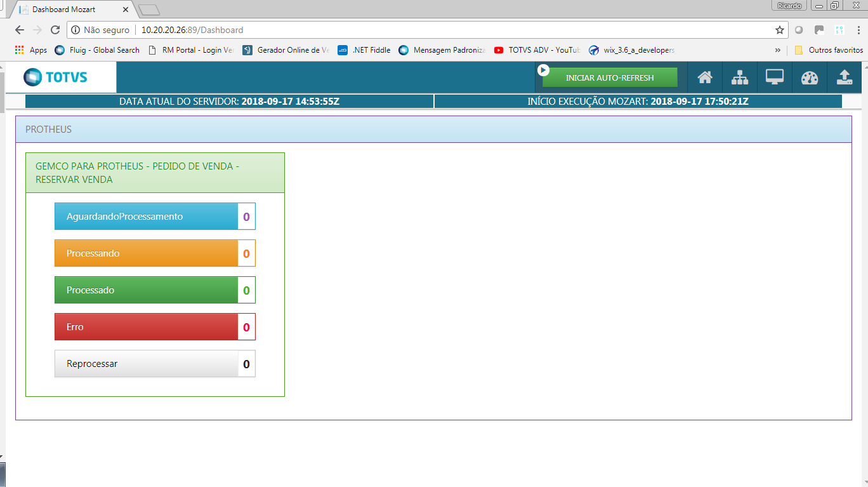Click the POST extension icon

(x=839, y=30)
